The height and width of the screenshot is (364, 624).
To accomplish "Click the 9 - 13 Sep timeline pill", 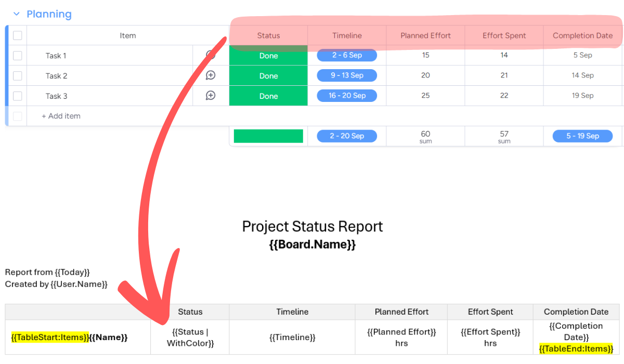I will click(347, 75).
